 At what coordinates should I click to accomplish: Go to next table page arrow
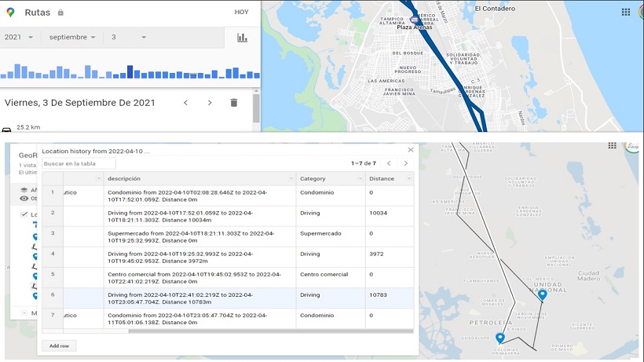(x=406, y=163)
